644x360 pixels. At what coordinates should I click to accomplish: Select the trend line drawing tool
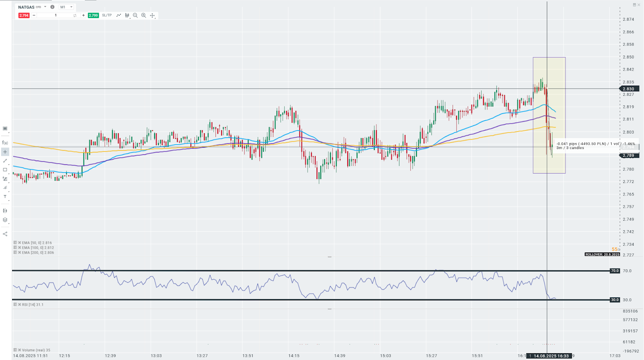tap(5, 161)
